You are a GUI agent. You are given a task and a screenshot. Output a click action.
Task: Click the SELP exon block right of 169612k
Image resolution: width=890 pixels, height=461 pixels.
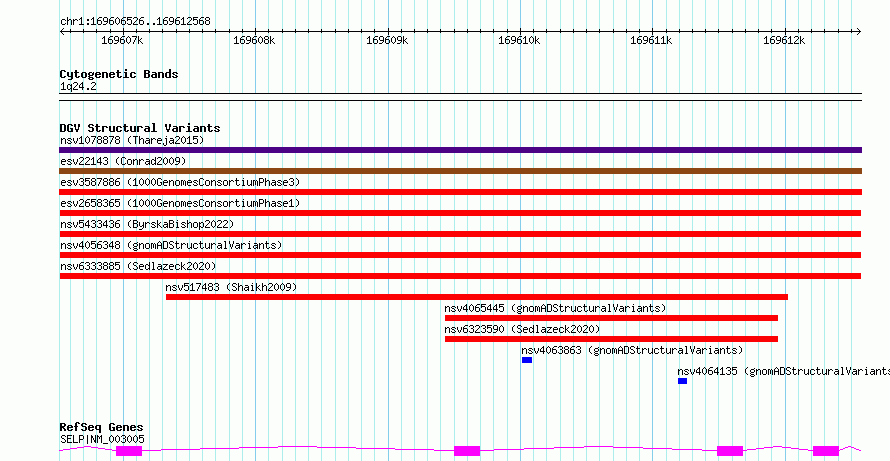click(826, 451)
